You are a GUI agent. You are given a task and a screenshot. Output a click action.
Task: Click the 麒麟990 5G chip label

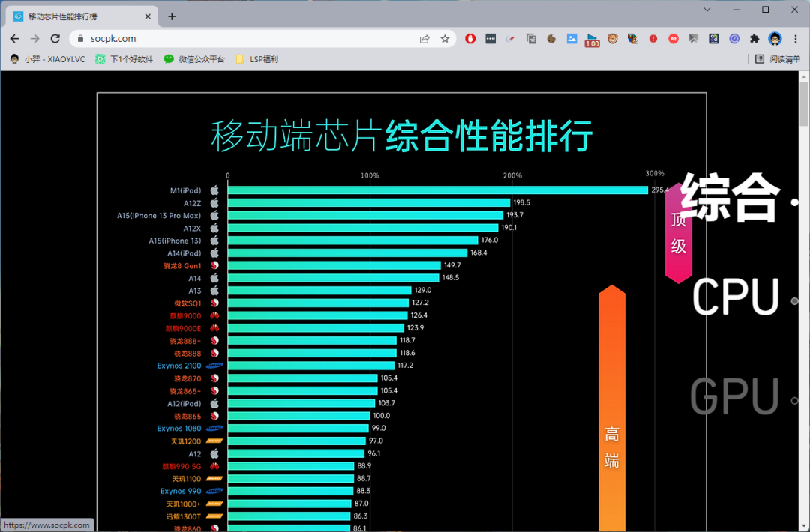[x=181, y=467]
